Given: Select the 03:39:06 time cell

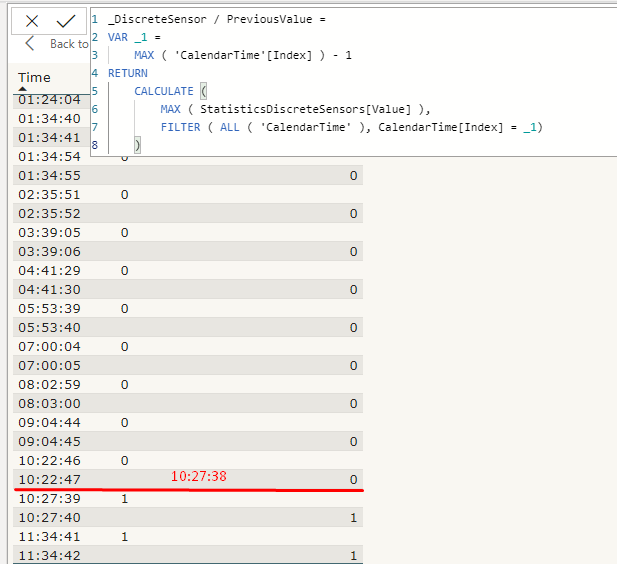Looking at the screenshot, I should (49, 251).
